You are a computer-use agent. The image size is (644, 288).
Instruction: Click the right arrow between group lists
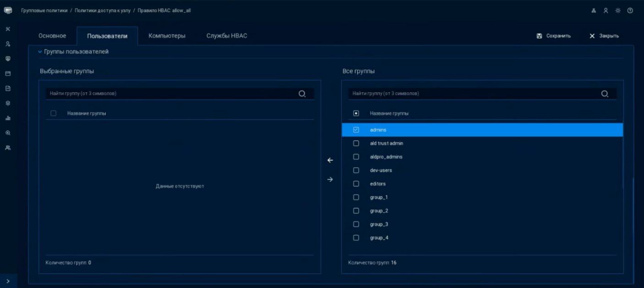point(330,179)
